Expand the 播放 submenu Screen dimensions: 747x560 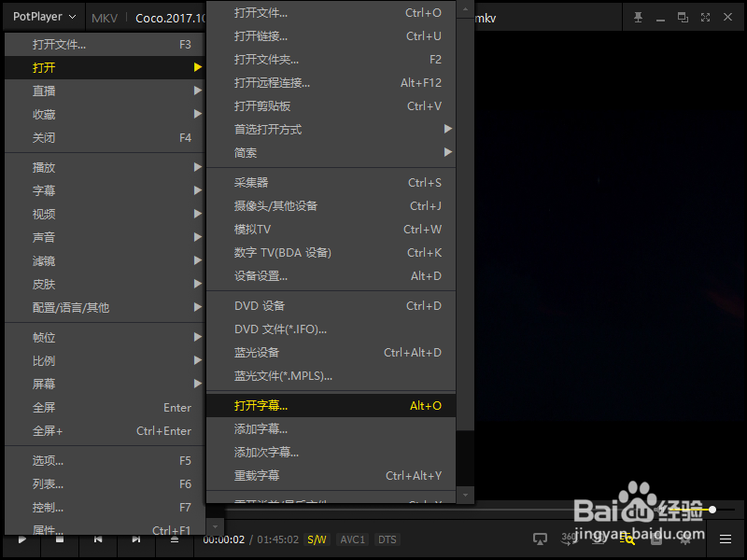pyautogui.click(x=105, y=167)
